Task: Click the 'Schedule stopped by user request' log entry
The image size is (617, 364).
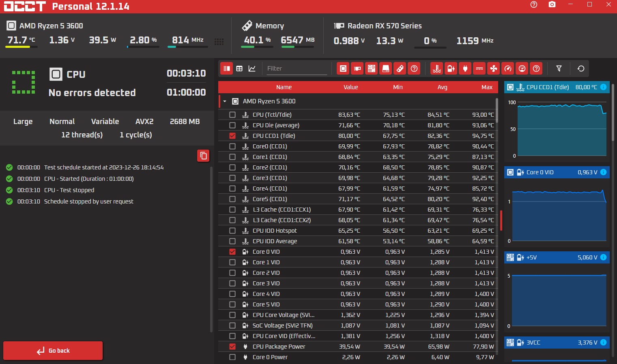Action: point(88,201)
